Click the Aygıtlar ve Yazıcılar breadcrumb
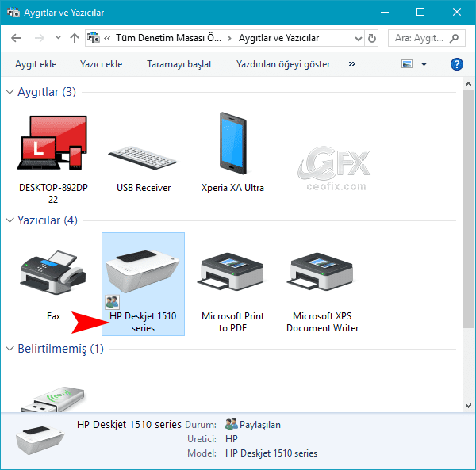 point(278,38)
